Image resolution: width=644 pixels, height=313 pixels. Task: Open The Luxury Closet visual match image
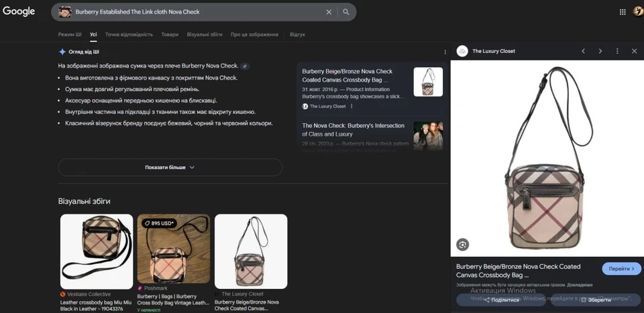coord(250,251)
